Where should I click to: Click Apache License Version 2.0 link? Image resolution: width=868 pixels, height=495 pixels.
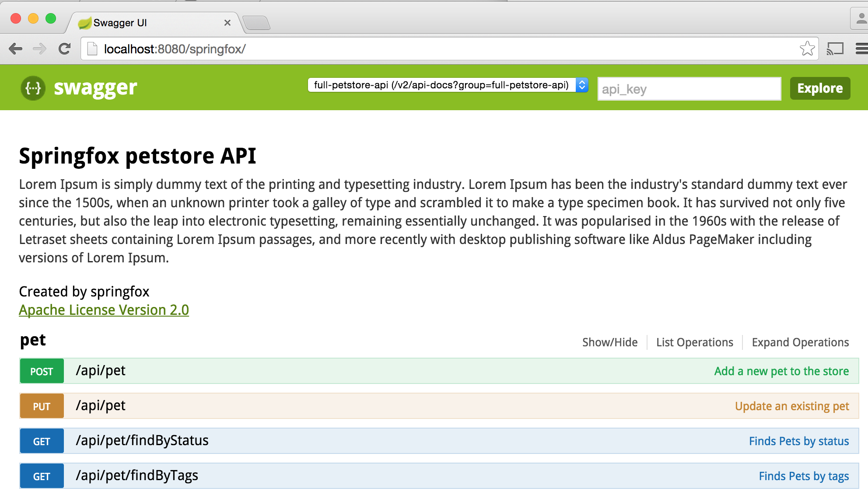click(x=103, y=310)
